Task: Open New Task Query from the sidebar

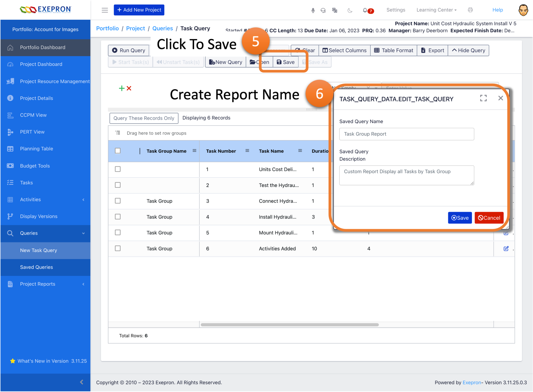Action: pos(38,250)
